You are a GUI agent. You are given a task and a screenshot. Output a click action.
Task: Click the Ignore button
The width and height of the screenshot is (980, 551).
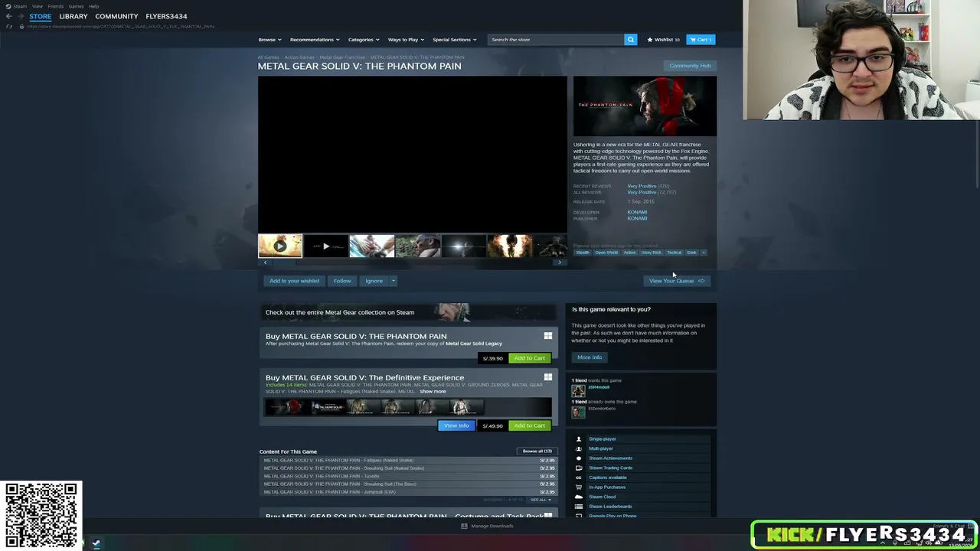(374, 281)
